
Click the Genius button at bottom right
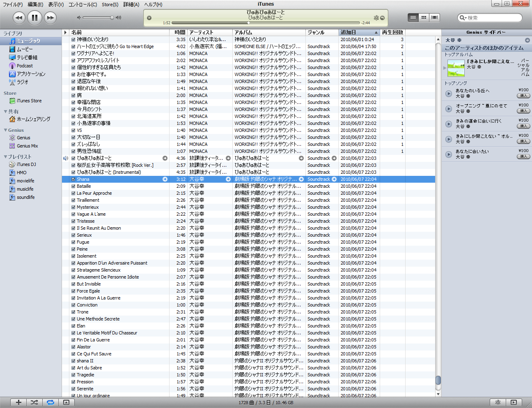(498, 402)
